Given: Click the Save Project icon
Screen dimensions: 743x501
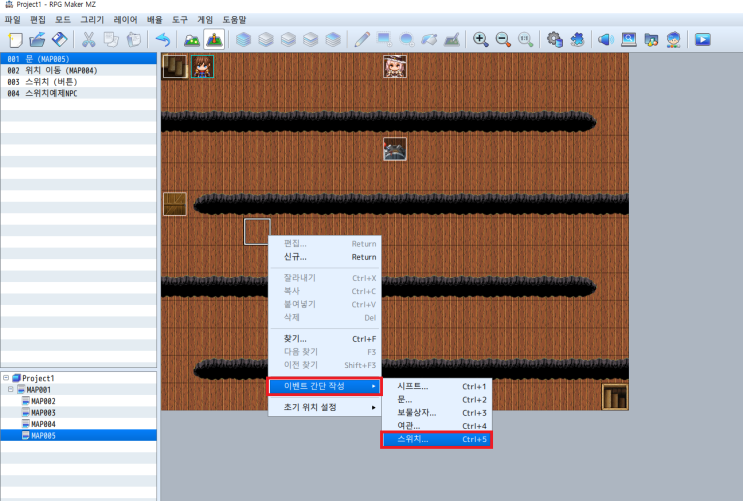Looking at the screenshot, I should (60, 40).
